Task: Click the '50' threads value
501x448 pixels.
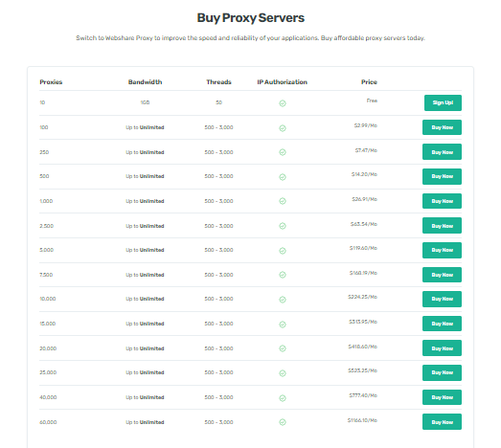Action: pyautogui.click(x=218, y=102)
